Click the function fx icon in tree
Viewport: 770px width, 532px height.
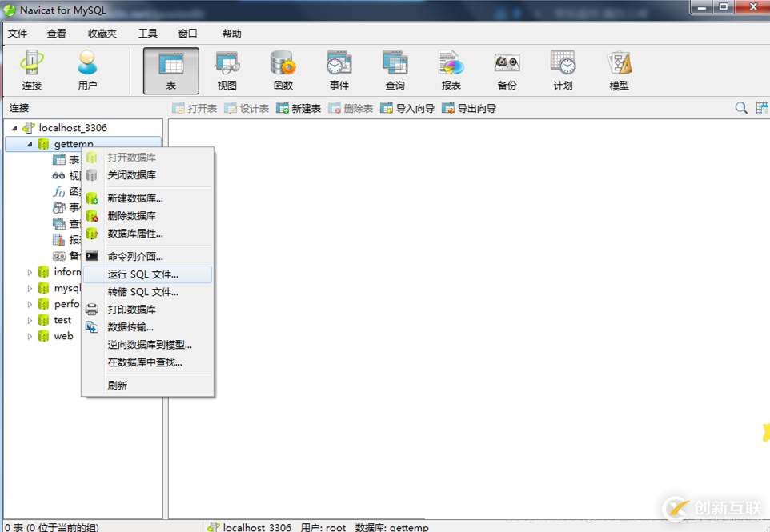(x=59, y=192)
